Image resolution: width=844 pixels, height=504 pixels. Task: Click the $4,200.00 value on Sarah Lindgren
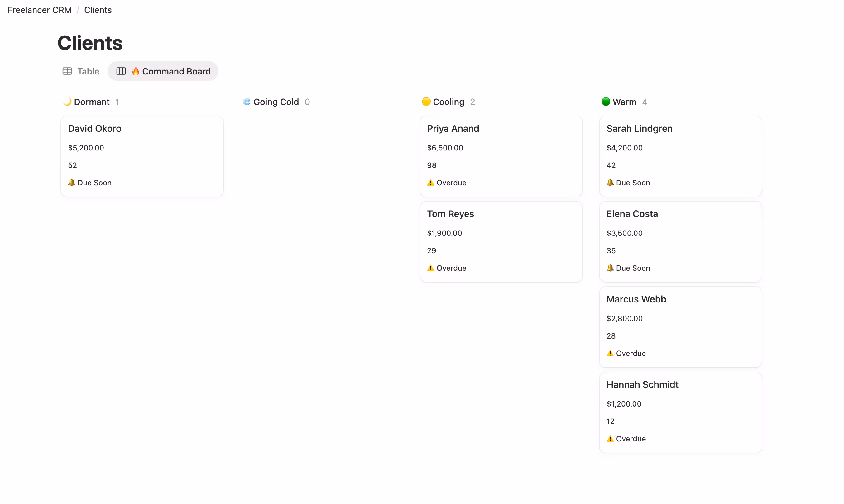625,148
